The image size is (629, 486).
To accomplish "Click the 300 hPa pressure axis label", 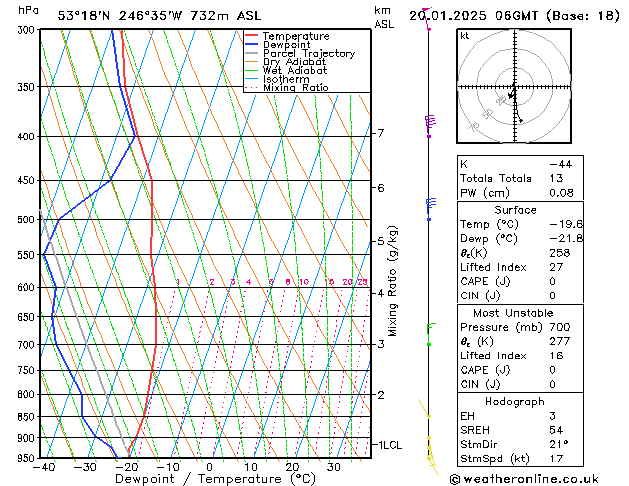I will pyautogui.click(x=28, y=30).
